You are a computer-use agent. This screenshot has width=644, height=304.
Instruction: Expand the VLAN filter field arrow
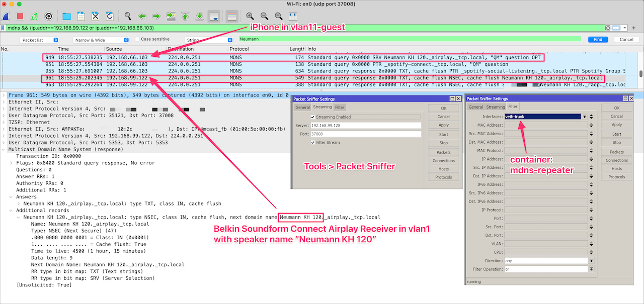(x=591, y=244)
